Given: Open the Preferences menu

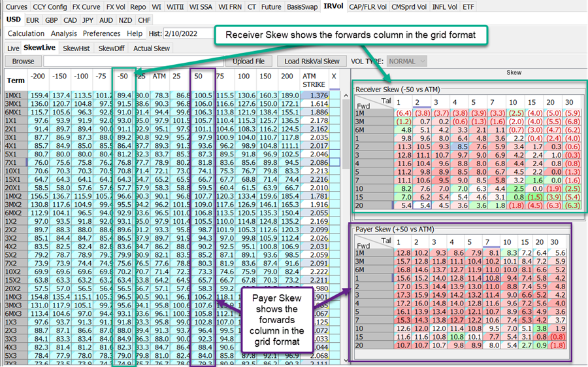Looking at the screenshot, I should tap(101, 33).
